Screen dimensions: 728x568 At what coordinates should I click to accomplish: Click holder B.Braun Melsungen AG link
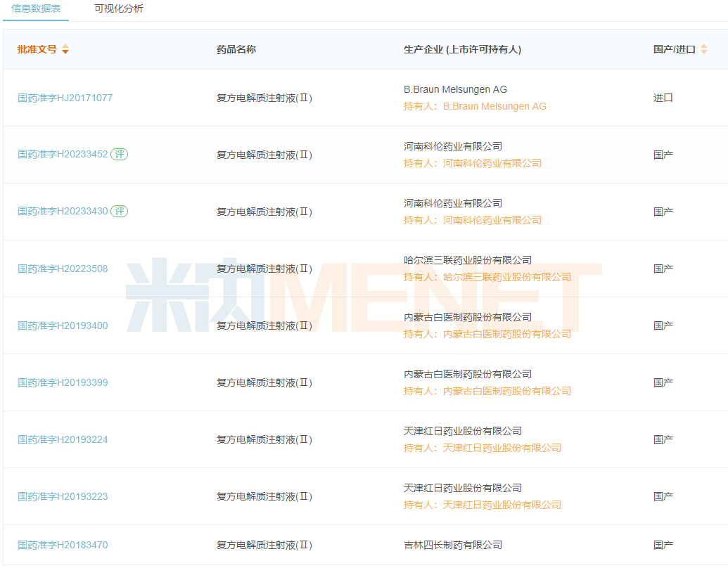[x=494, y=107]
